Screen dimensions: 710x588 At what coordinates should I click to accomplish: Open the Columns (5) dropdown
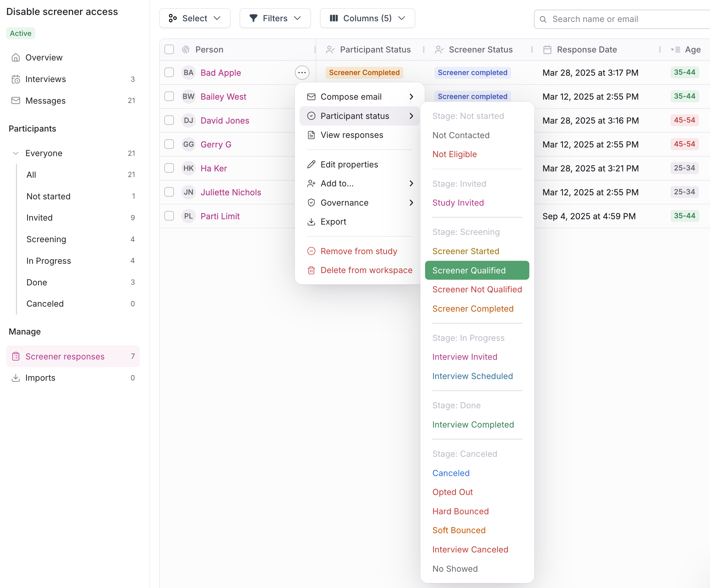point(367,18)
